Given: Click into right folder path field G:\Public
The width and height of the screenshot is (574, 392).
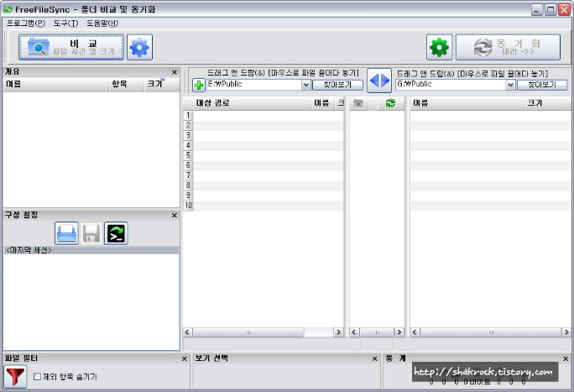Looking at the screenshot, I should [451, 85].
